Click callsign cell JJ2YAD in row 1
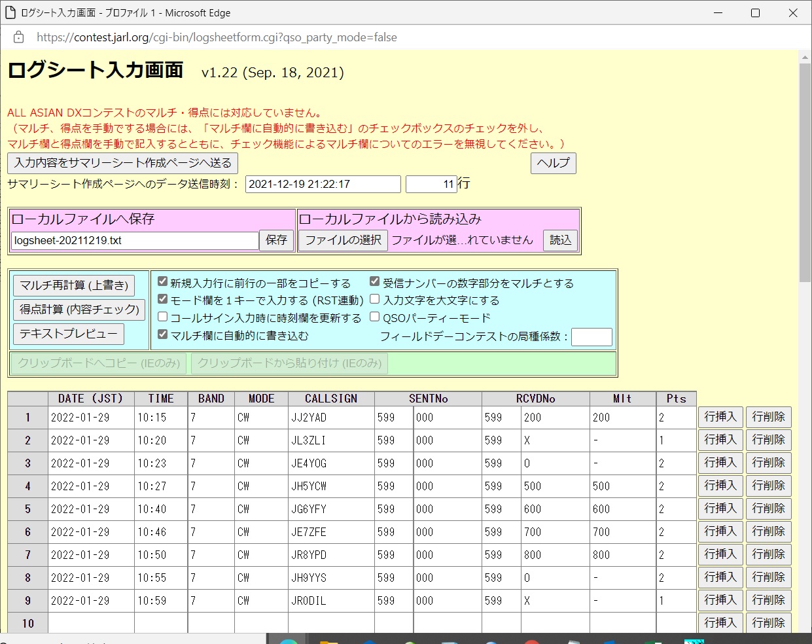Image resolution: width=812 pixels, height=644 pixels. click(x=331, y=418)
